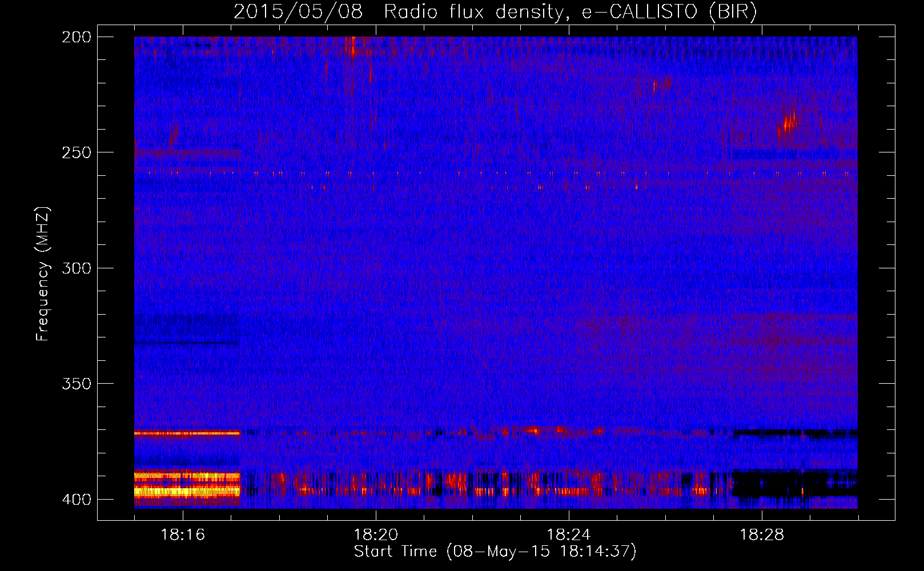Click the 350 frequency tick label

coord(77,383)
